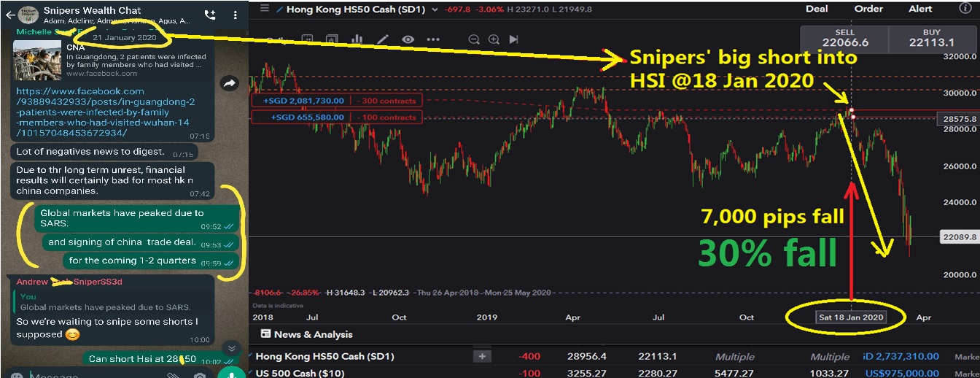Select the -300 contracts position label
Image resolution: width=980 pixels, height=378 pixels.
[x=336, y=101]
